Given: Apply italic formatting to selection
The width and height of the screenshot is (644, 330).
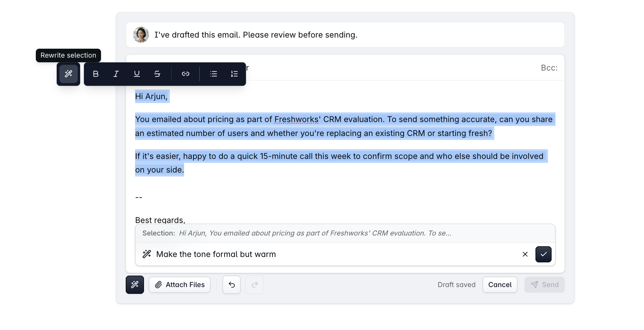Looking at the screenshot, I should click(116, 74).
